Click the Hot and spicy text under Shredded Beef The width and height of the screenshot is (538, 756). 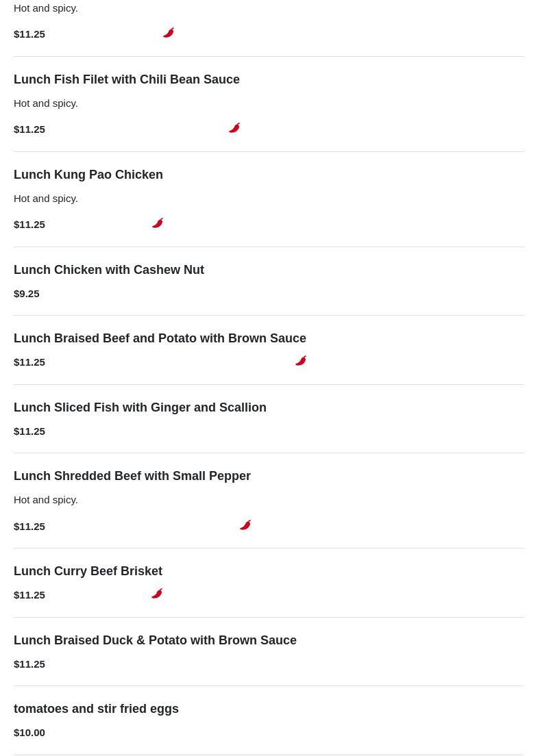[46, 500]
